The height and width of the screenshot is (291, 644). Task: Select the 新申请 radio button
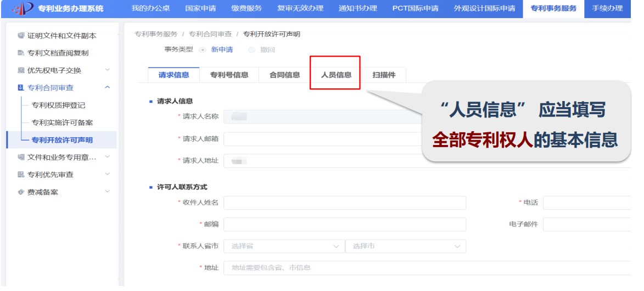click(x=203, y=50)
